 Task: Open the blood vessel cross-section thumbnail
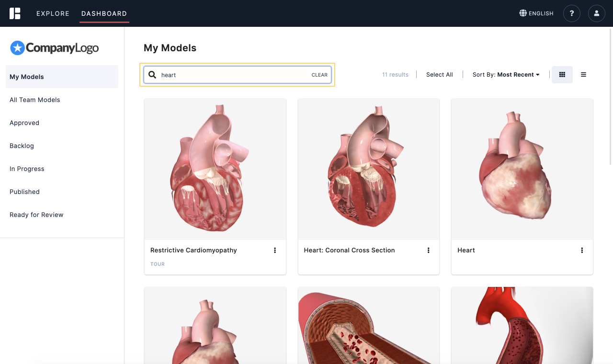coord(369,325)
